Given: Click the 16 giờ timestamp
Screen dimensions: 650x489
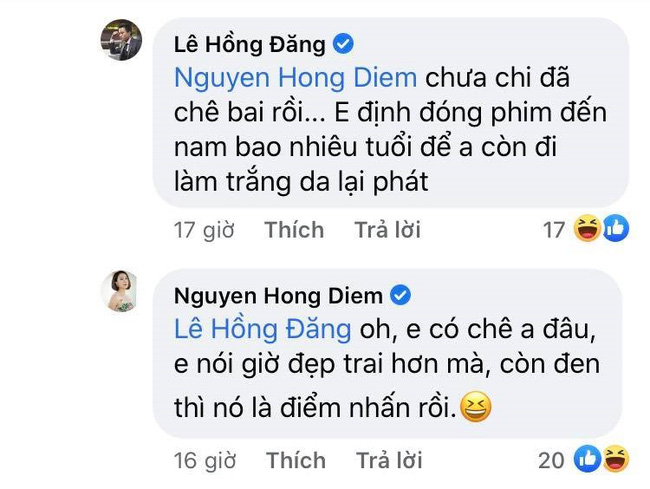Looking at the screenshot, I should tap(204, 460).
